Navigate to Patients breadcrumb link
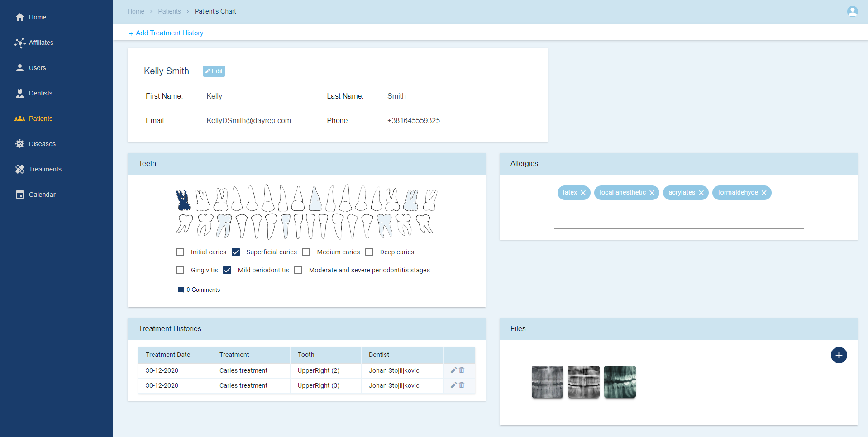Image resolution: width=868 pixels, height=437 pixels. (169, 11)
